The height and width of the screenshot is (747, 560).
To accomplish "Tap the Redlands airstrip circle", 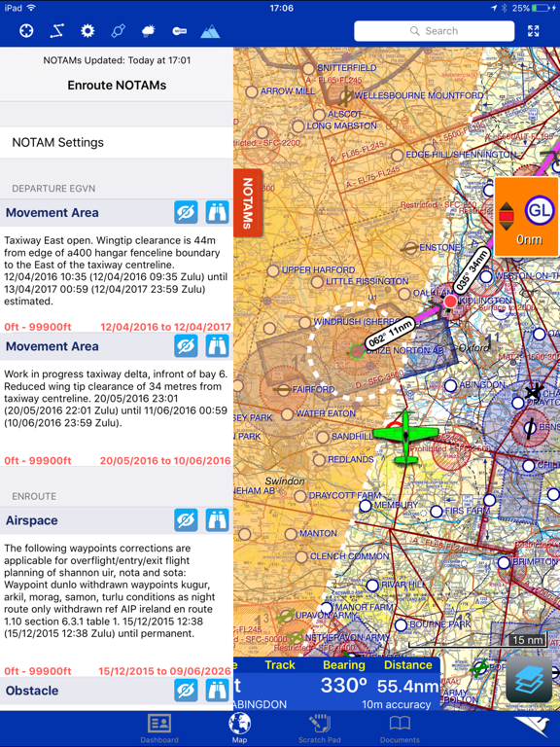I will click(320, 460).
